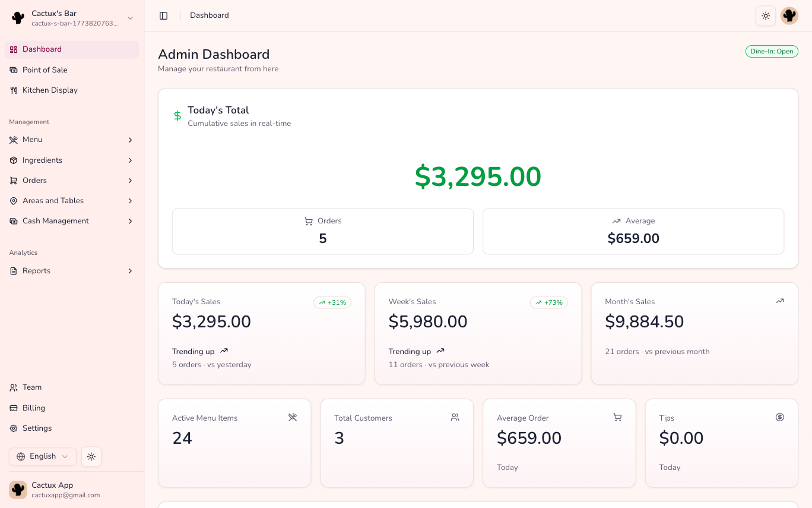Toggle the sidebar panel icon
The image size is (812, 508).
[x=164, y=15]
